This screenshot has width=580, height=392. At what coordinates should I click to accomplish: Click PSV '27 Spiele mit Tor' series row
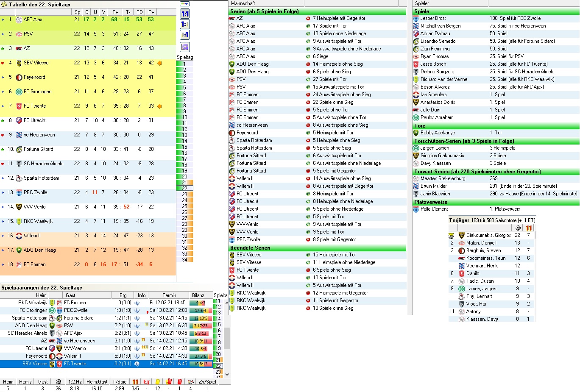click(x=318, y=79)
